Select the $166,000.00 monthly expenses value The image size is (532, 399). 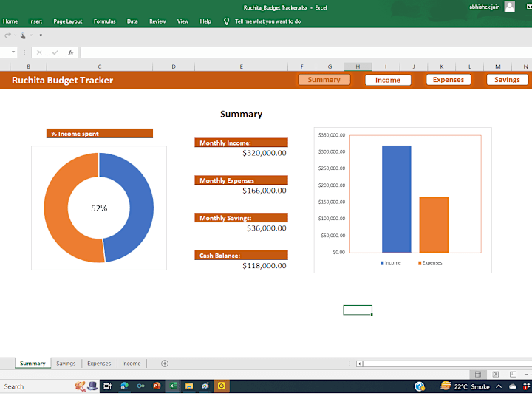click(x=265, y=191)
